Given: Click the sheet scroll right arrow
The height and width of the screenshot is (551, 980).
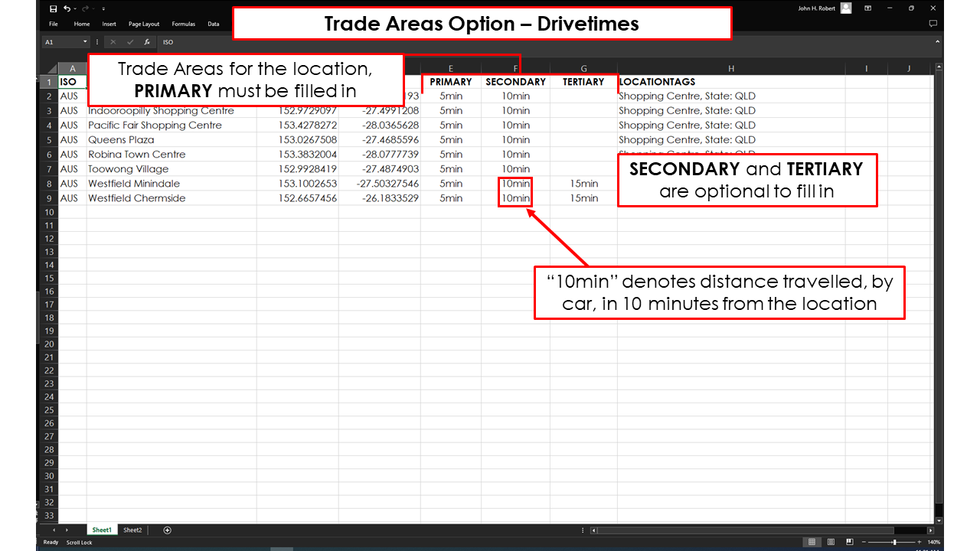Looking at the screenshot, I should [67, 530].
